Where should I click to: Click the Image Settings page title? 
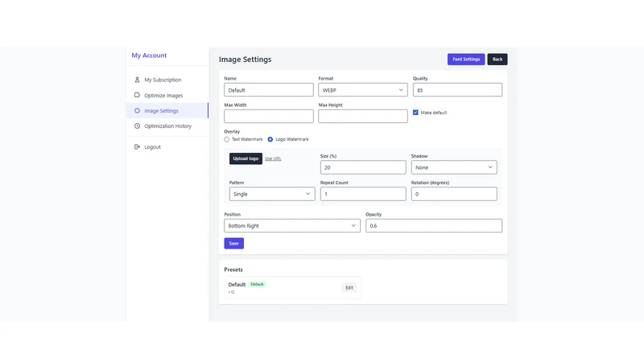tap(246, 60)
